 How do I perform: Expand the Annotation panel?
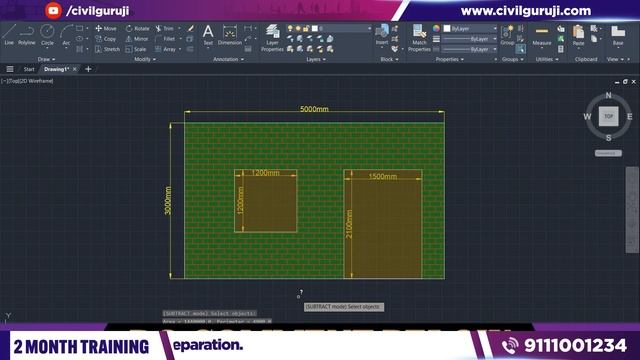[229, 59]
